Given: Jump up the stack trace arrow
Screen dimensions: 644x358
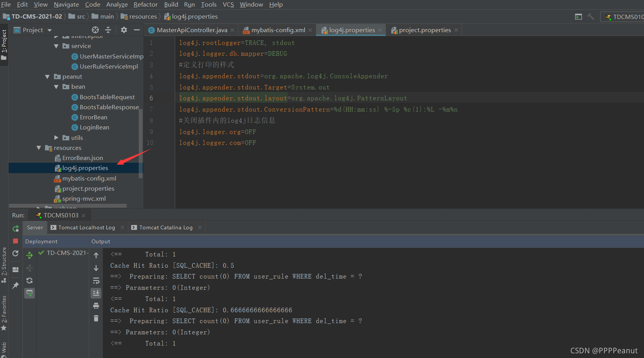Looking at the screenshot, I should [96, 255].
